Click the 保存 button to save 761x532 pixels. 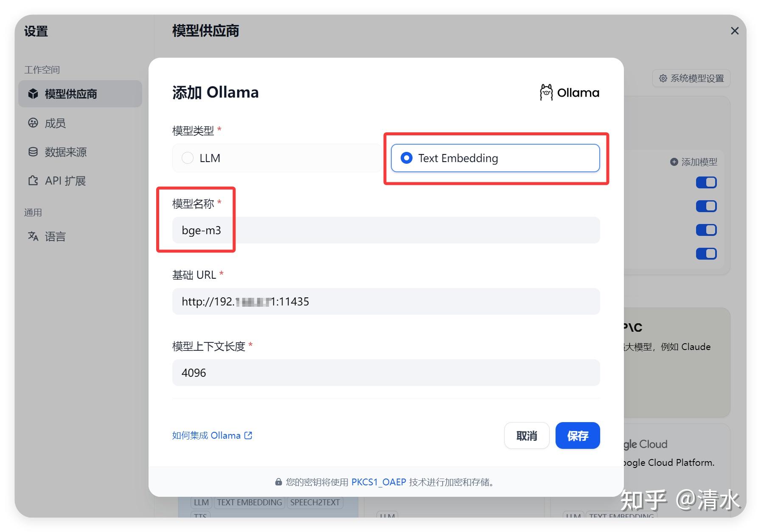pyautogui.click(x=577, y=436)
